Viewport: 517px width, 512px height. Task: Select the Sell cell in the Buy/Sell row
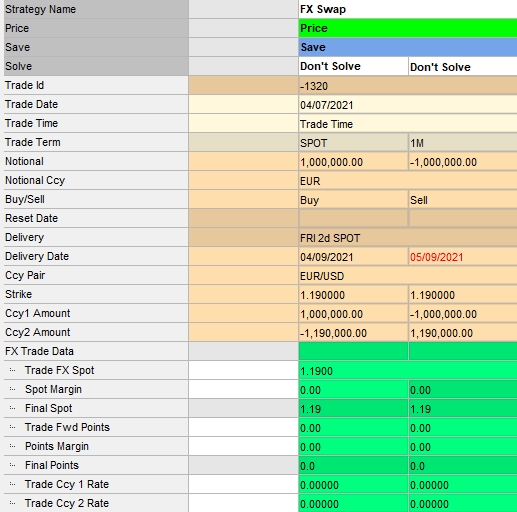pyautogui.click(x=463, y=200)
